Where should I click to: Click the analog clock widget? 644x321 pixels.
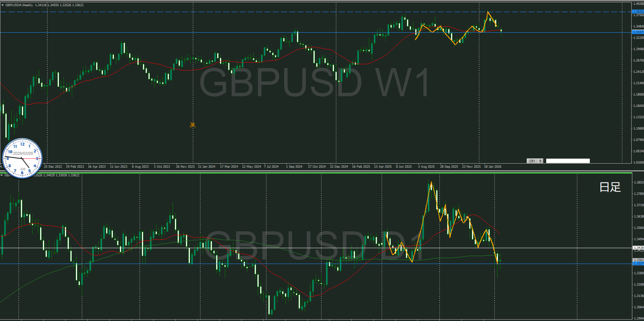click(x=22, y=158)
